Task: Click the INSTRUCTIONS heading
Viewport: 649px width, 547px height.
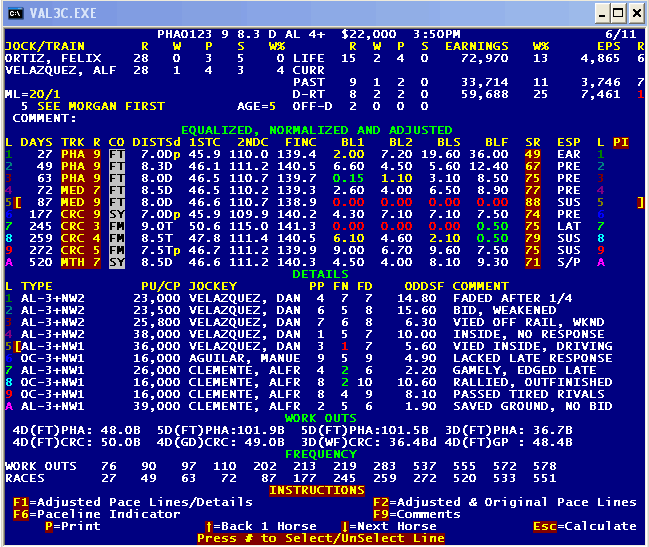Action: pos(317,490)
